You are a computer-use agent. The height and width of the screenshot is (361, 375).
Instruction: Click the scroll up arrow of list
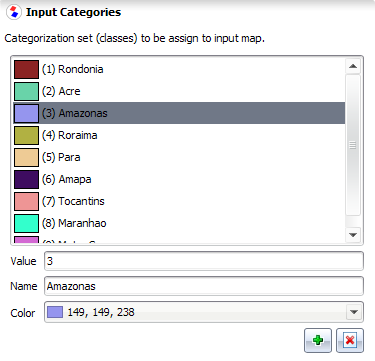[353, 66]
